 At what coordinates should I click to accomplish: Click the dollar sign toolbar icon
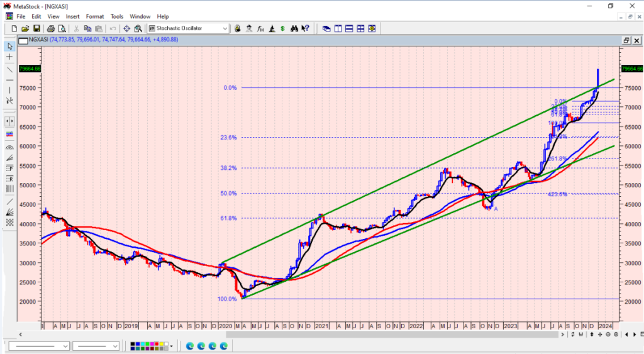[x=283, y=28]
